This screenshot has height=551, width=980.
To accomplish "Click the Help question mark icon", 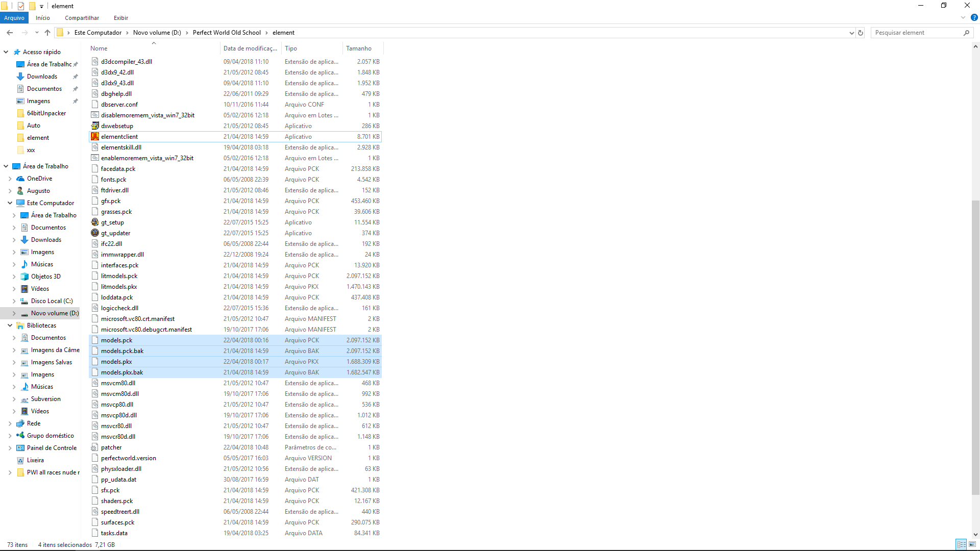I will tap(974, 17).
